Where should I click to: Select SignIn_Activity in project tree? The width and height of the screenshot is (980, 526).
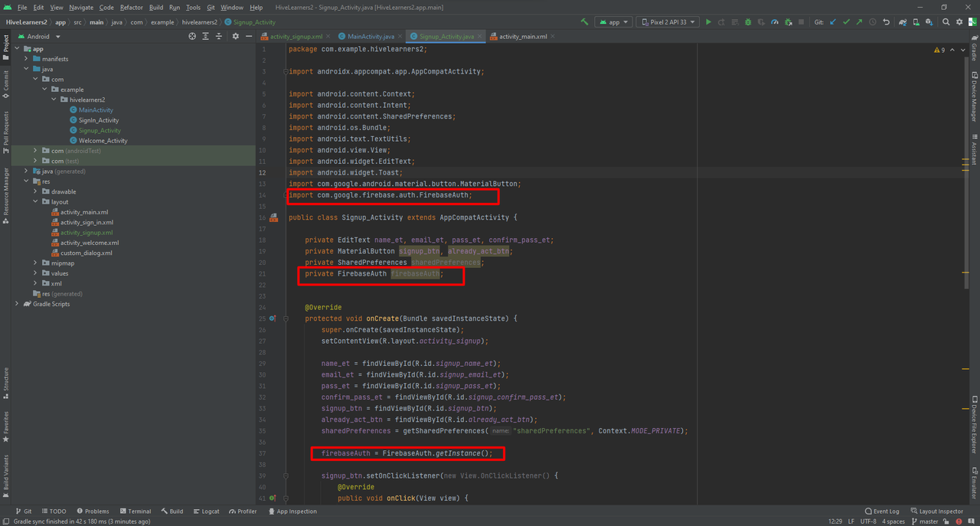99,120
